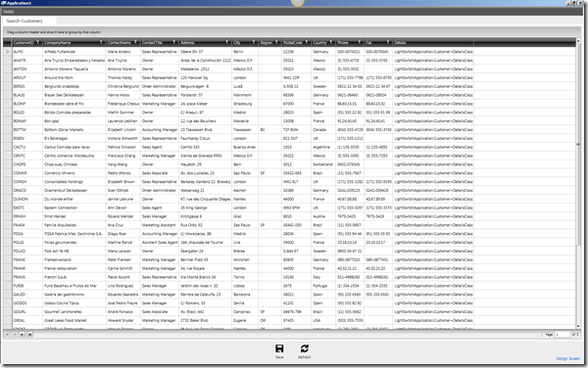Open the CustomerID column filter funnel

(38, 42)
